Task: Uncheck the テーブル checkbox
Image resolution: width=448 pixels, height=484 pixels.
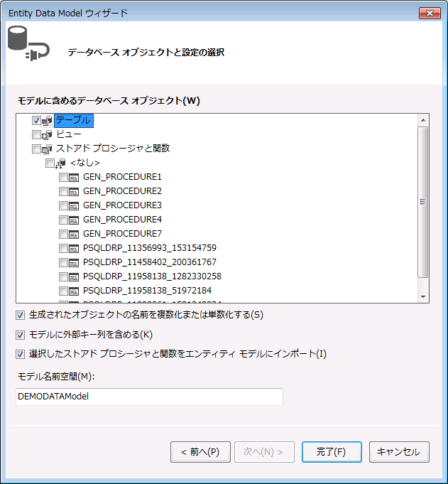Action: coord(36,121)
